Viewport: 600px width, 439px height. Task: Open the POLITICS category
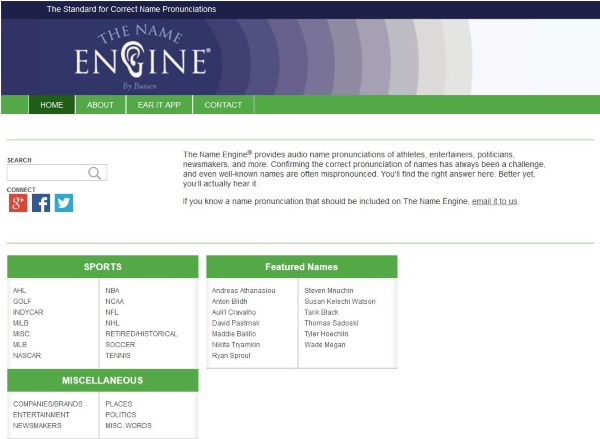pyautogui.click(x=121, y=415)
